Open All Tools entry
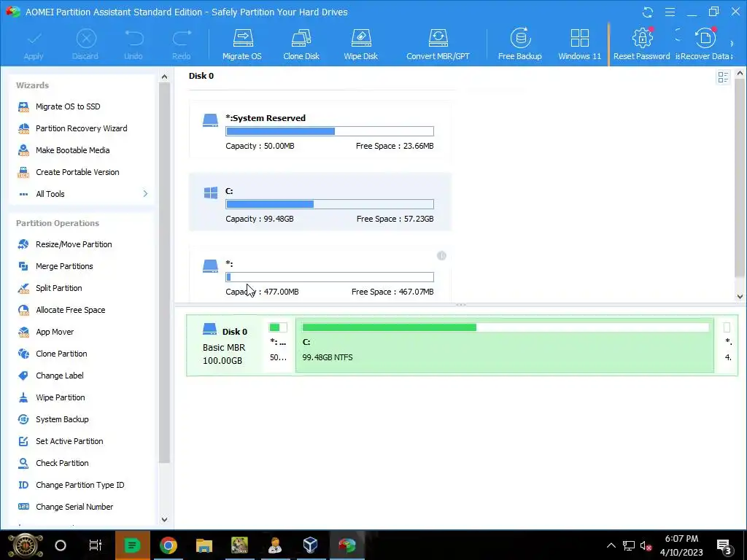This screenshot has height=560, width=747. tap(50, 194)
